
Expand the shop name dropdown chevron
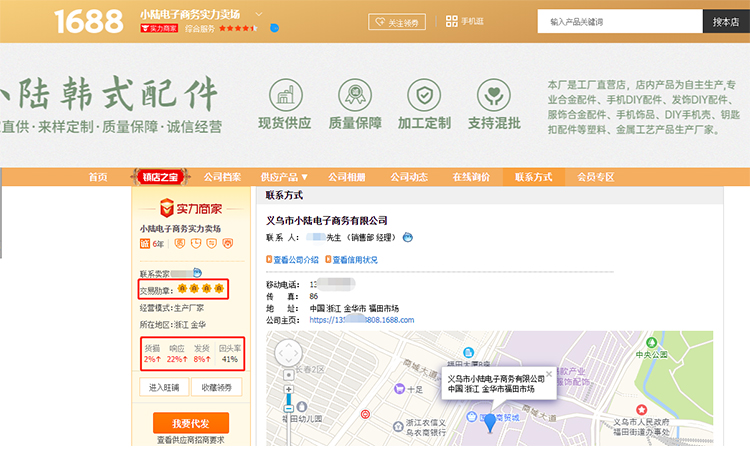point(259,14)
